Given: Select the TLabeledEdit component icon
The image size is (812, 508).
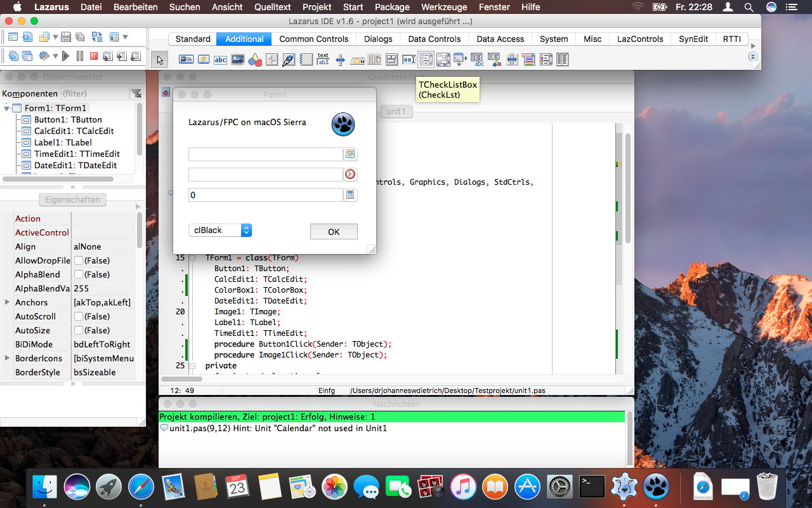Looking at the screenshot, I should pyautogui.click(x=323, y=60).
